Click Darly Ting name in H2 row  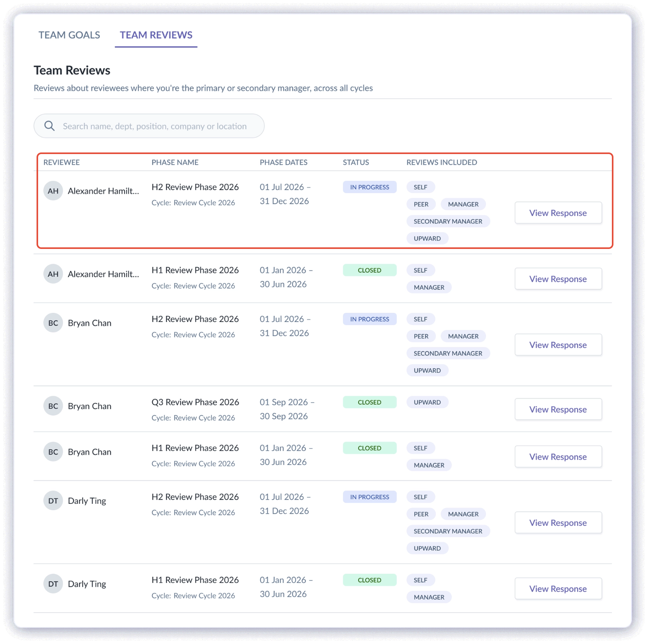pyautogui.click(x=87, y=501)
